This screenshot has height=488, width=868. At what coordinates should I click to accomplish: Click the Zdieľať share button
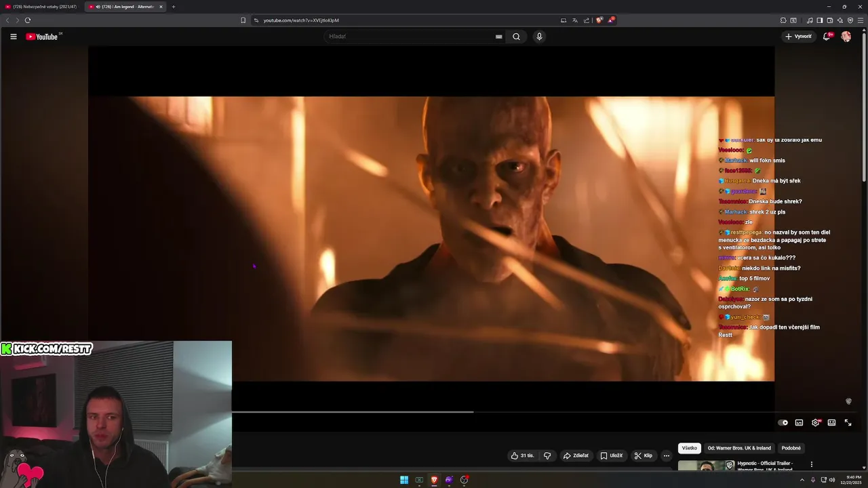[576, 455]
